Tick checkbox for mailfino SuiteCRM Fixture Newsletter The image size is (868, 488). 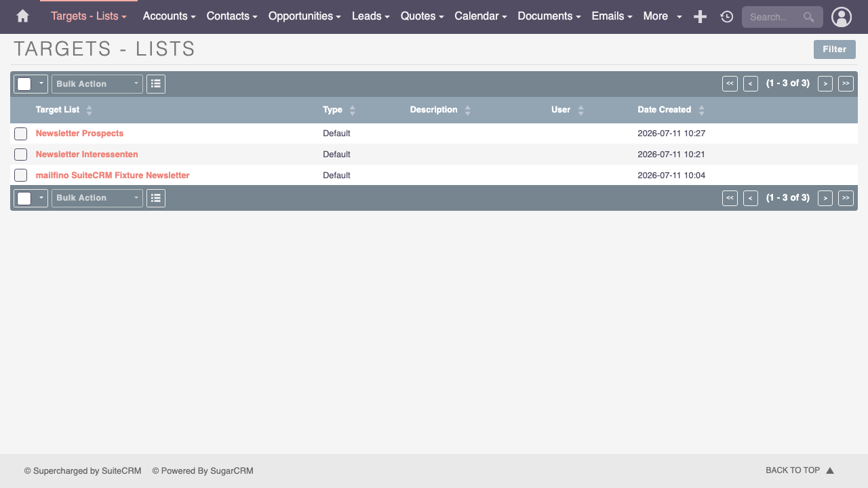tap(20, 176)
